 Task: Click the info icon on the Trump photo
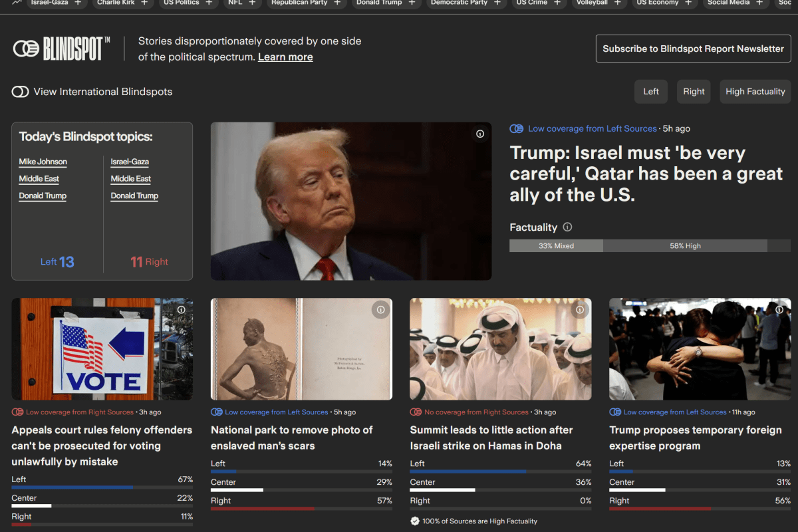coord(480,134)
